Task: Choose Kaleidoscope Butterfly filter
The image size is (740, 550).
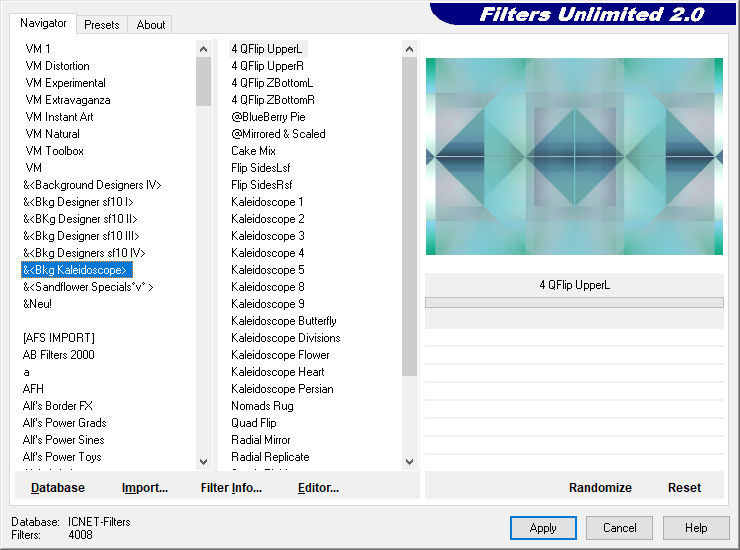Action: (x=284, y=321)
